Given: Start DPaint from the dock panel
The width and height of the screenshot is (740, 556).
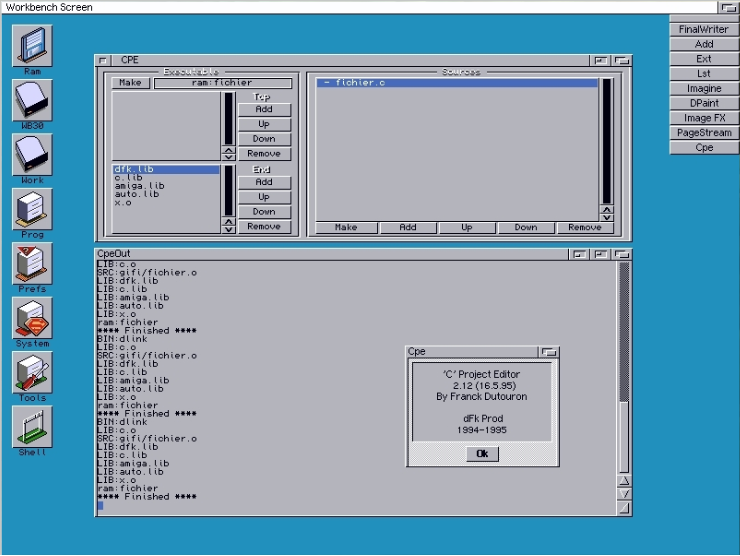Looking at the screenshot, I should point(704,103).
